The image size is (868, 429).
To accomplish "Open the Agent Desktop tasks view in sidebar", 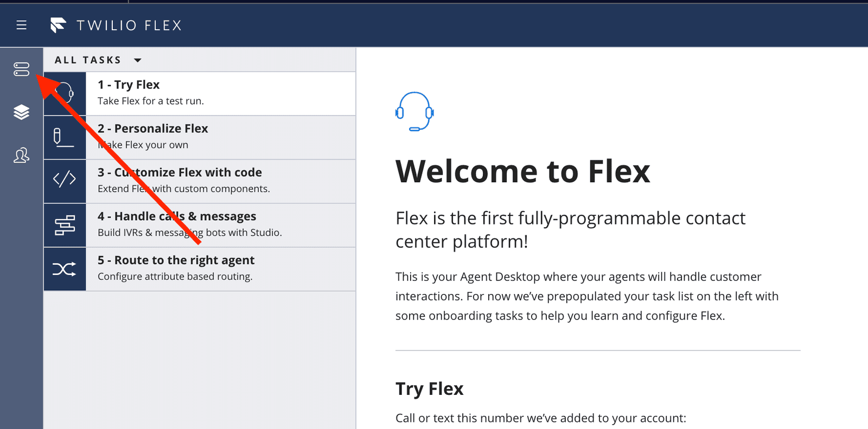I will click(x=21, y=69).
